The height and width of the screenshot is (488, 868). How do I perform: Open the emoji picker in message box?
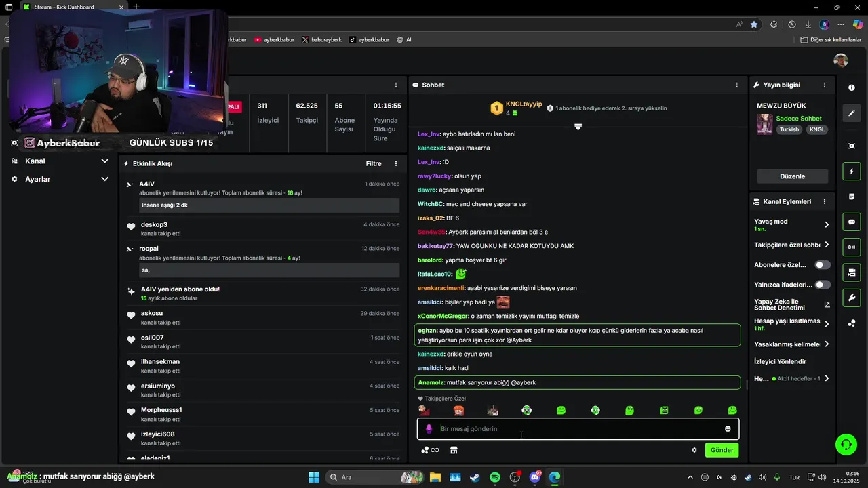click(x=728, y=429)
